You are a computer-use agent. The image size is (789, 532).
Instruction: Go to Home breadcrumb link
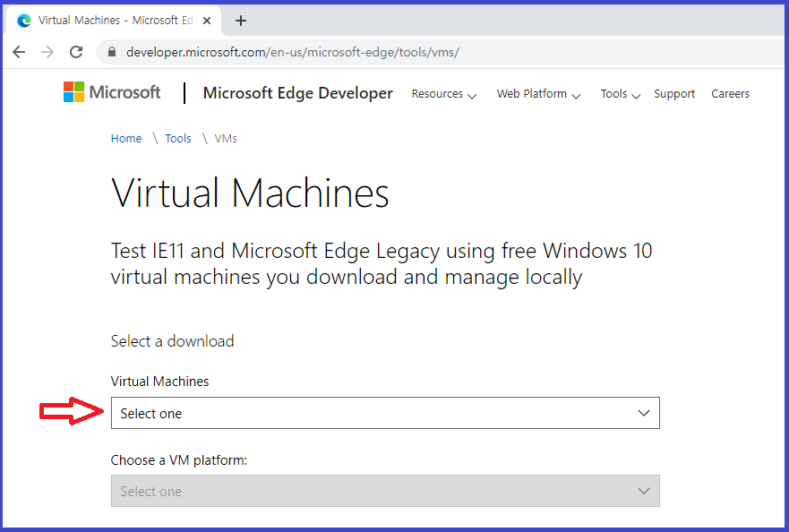point(126,139)
